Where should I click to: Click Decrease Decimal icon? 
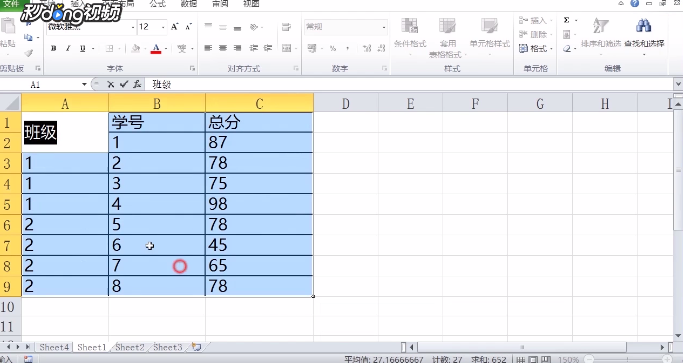click(381, 48)
